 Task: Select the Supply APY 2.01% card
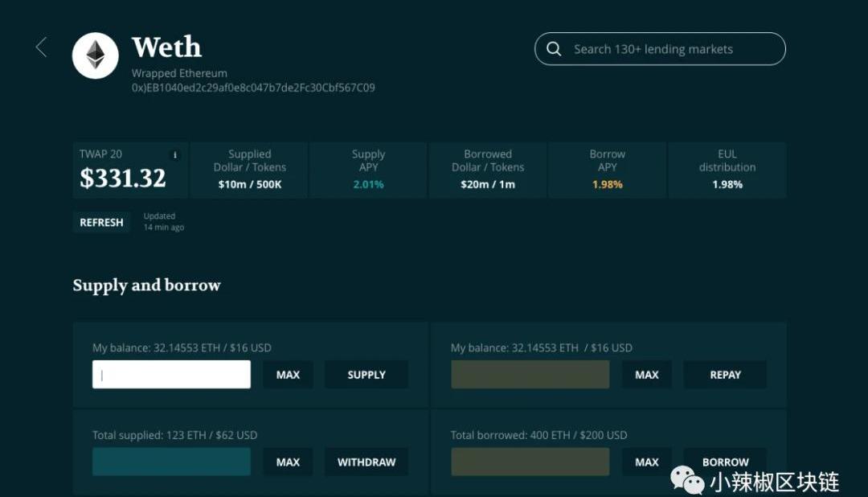(368, 170)
